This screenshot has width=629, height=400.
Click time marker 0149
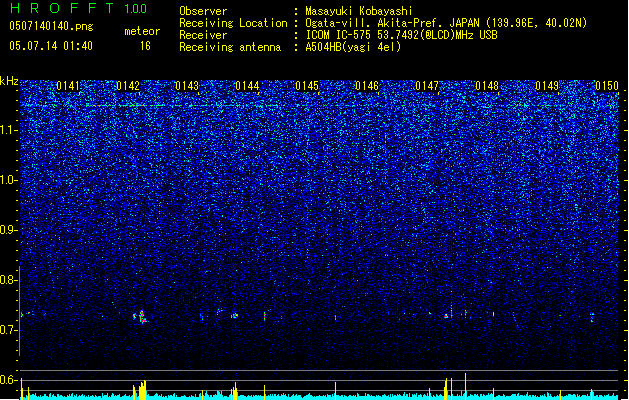[547, 86]
